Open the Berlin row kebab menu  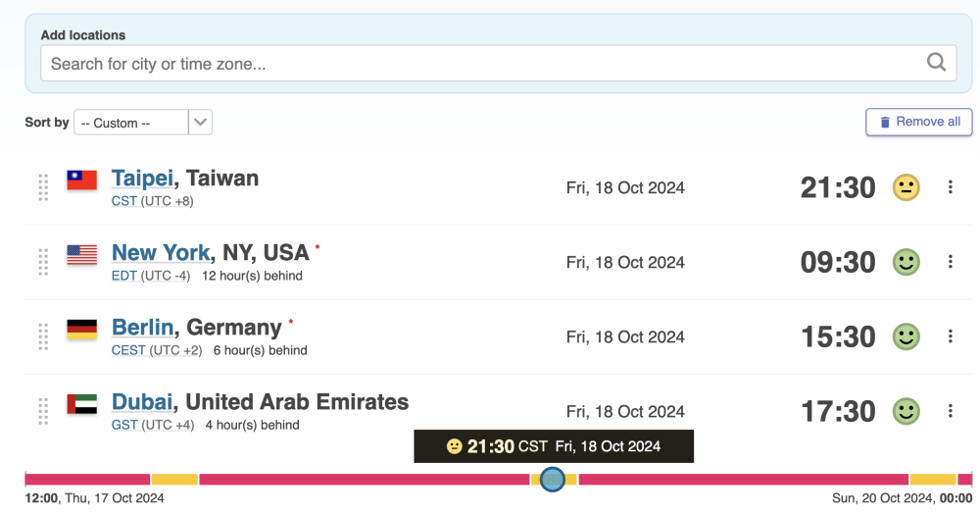(x=950, y=336)
